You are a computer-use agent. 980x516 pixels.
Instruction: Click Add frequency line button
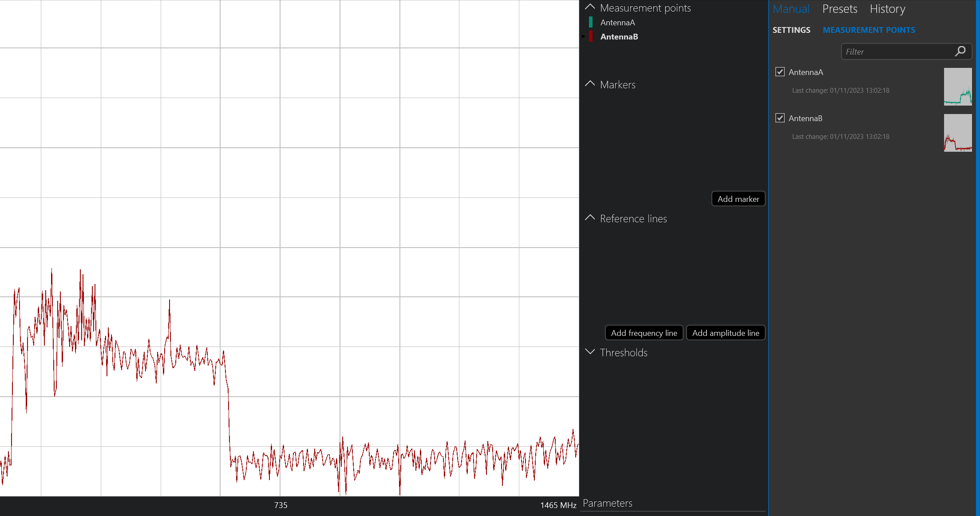tap(644, 333)
